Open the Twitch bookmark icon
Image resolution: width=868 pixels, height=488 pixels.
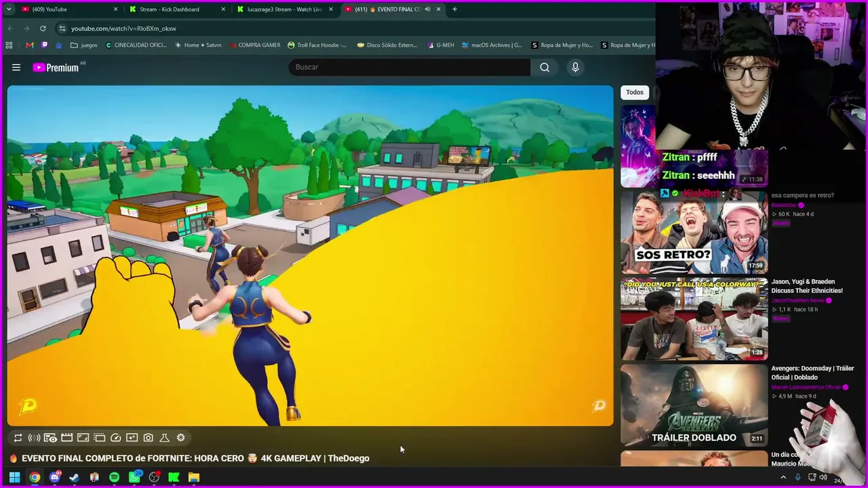(44, 45)
